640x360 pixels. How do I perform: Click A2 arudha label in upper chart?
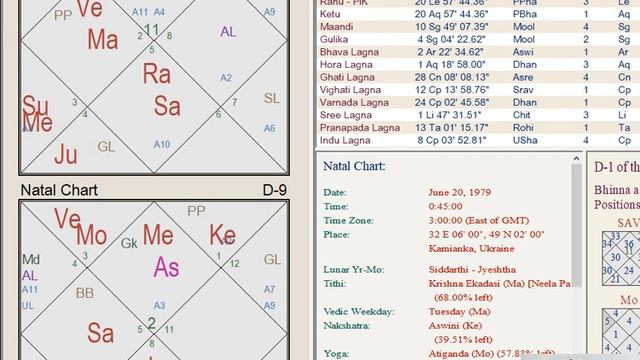226,78
